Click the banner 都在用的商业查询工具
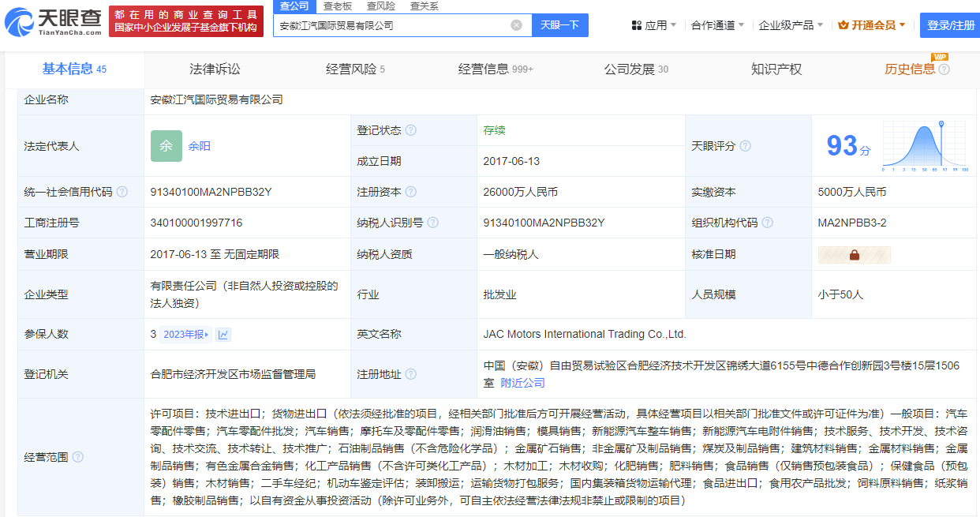This screenshot has height=517, width=980. [186, 21]
